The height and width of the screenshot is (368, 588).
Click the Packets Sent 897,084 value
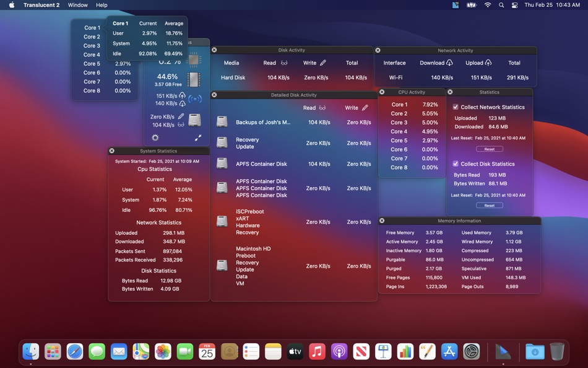pos(172,251)
